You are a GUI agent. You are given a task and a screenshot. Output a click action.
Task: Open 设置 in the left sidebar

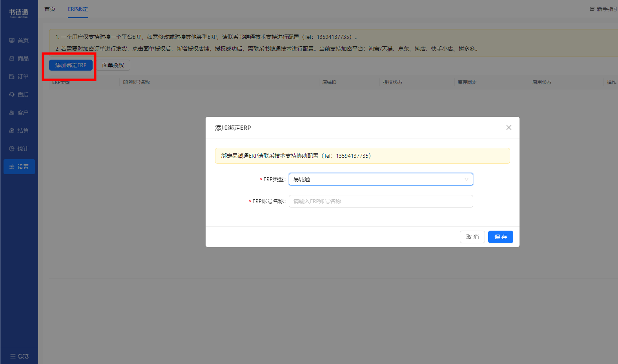19,167
